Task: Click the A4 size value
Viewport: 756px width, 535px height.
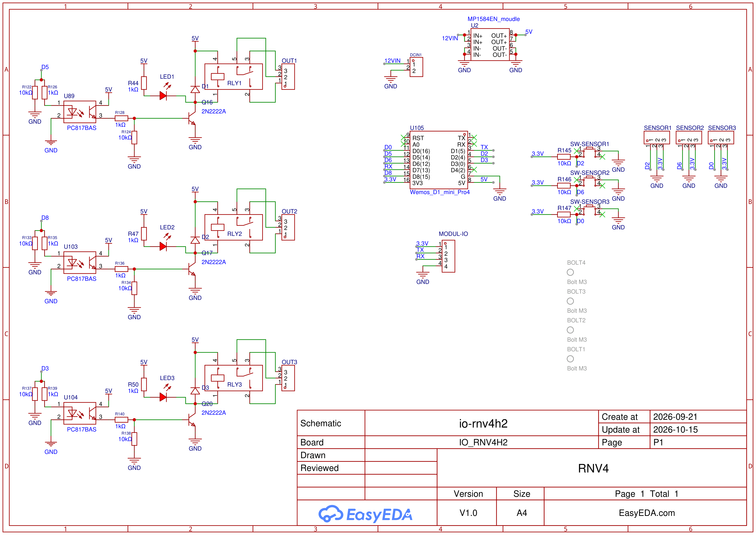Action: click(522, 513)
